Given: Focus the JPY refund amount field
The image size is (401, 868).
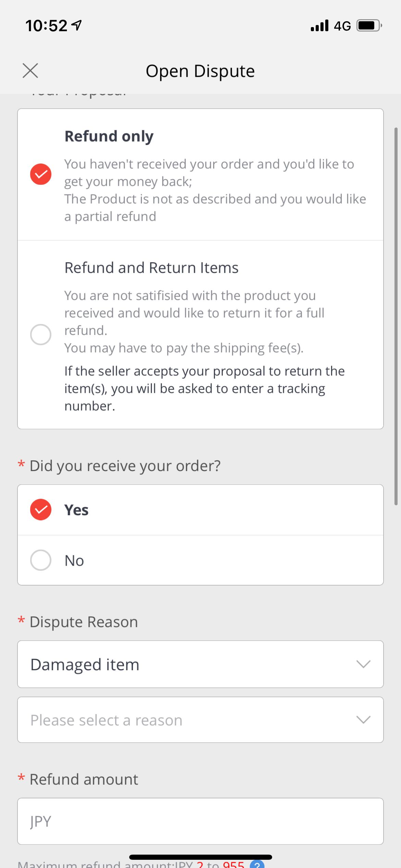Looking at the screenshot, I should pyautogui.click(x=200, y=821).
